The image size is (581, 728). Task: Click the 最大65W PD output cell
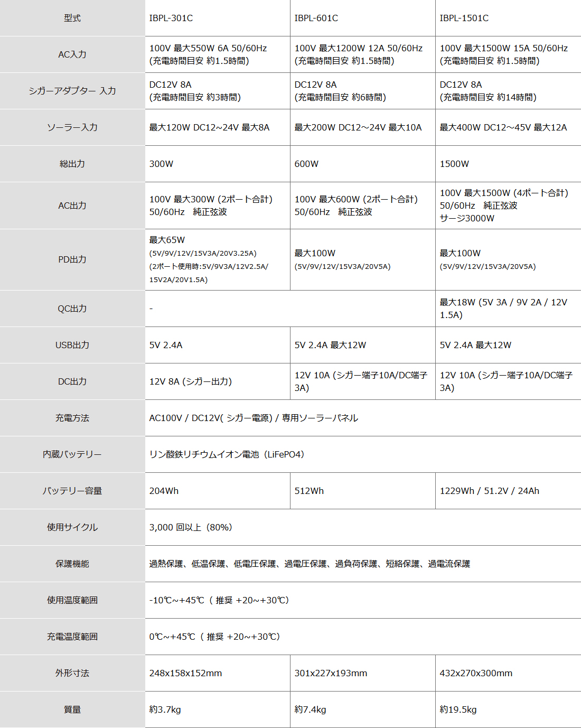[x=218, y=259]
